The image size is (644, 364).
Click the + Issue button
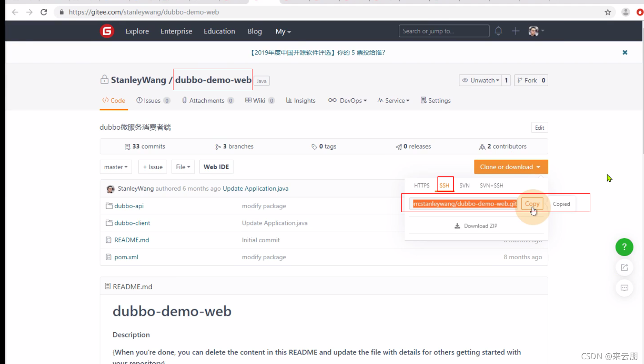tap(152, 167)
